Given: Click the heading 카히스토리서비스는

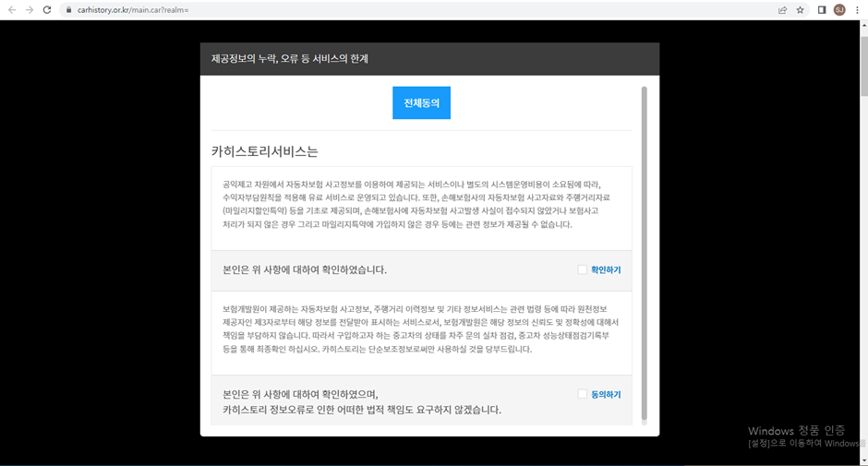Looking at the screenshot, I should (265, 151).
